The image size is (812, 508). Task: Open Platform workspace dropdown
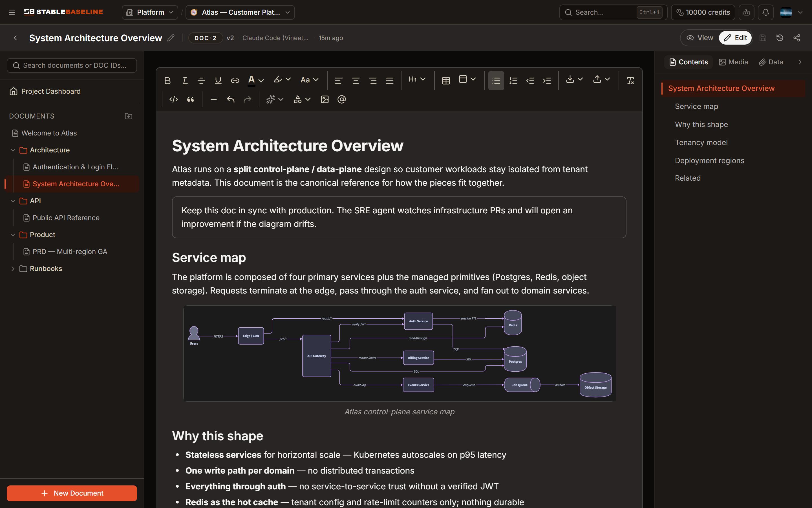150,12
